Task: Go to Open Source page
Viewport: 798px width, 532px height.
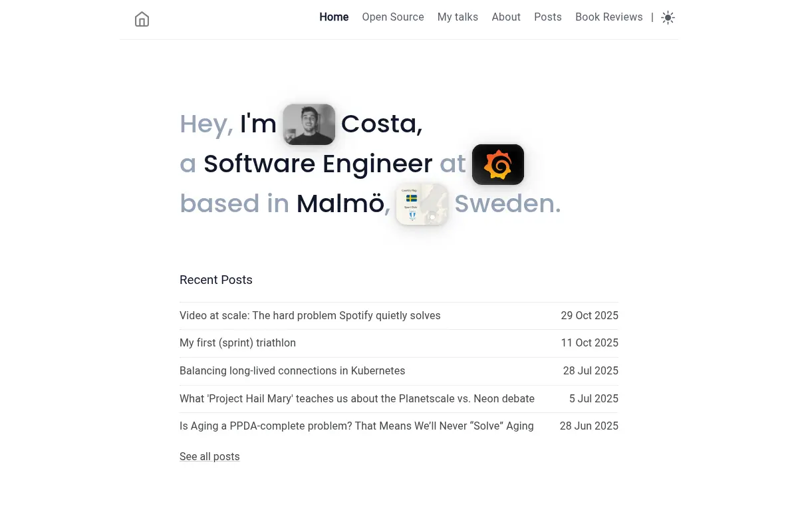Action: (393, 17)
